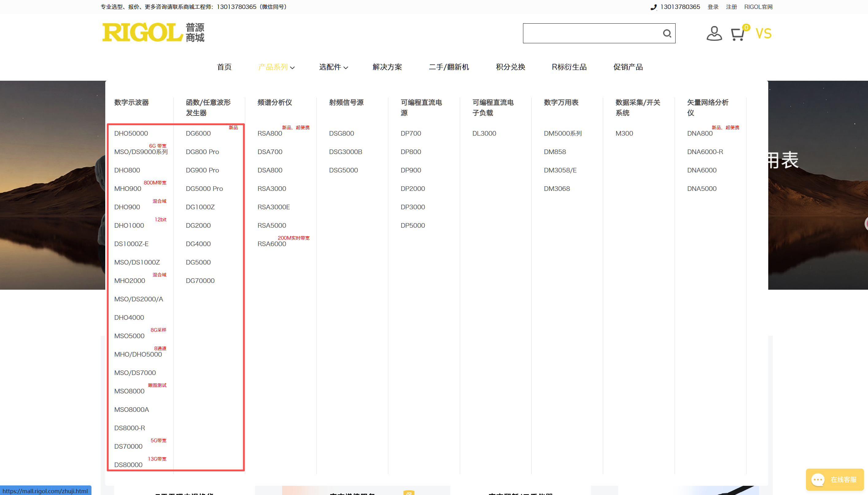Image resolution: width=868 pixels, height=495 pixels.
Task: Select the DS80000 series
Action: pyautogui.click(x=128, y=465)
